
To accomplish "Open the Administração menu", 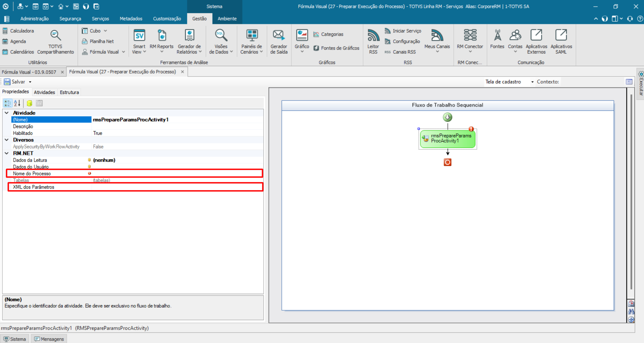I will 34,19.
